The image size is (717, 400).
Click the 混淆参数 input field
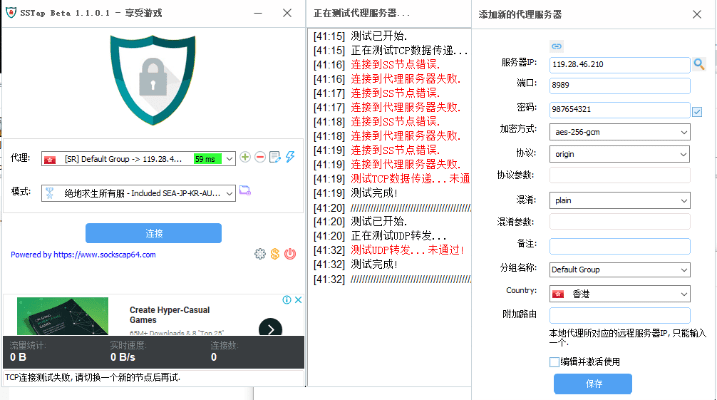tap(620, 222)
